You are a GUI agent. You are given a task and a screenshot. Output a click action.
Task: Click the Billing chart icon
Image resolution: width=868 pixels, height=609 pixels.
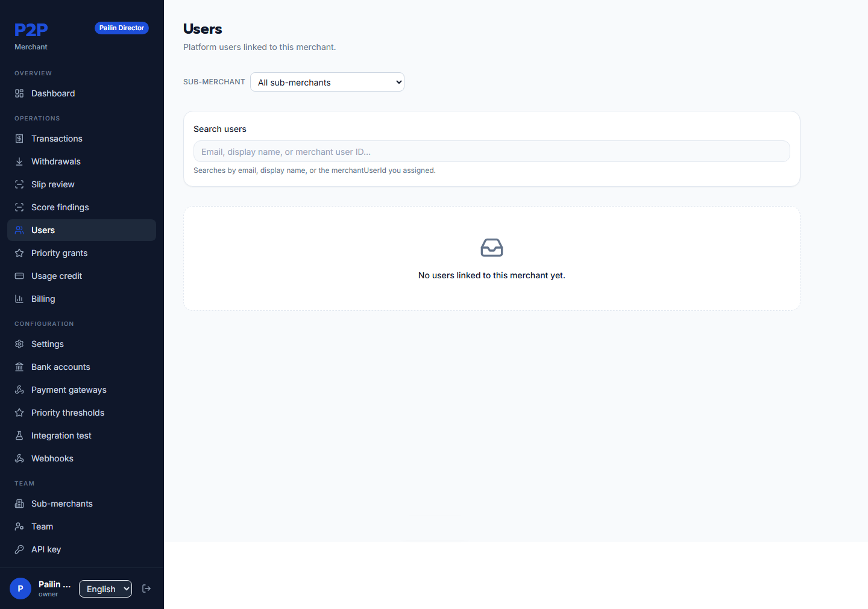tap(19, 299)
